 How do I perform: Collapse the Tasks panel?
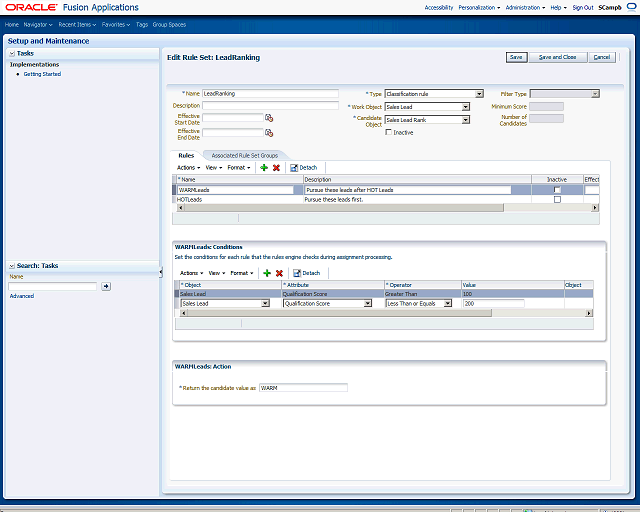pyautogui.click(x=12, y=53)
